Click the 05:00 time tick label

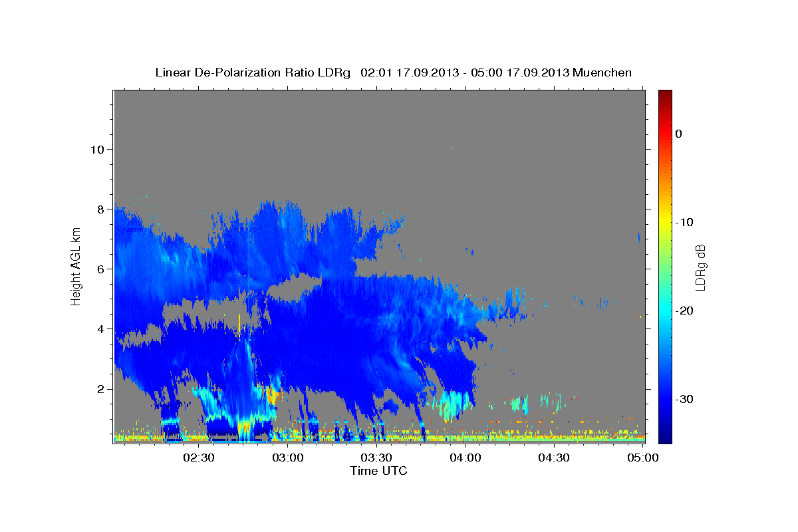[642, 458]
